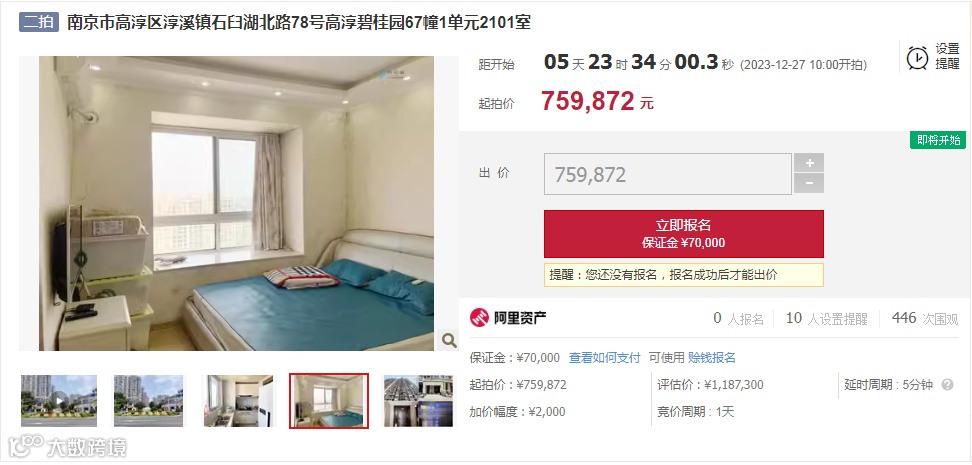The image size is (972, 465).
Task: Click the help question mark beside 延时周期
Action: [947, 384]
